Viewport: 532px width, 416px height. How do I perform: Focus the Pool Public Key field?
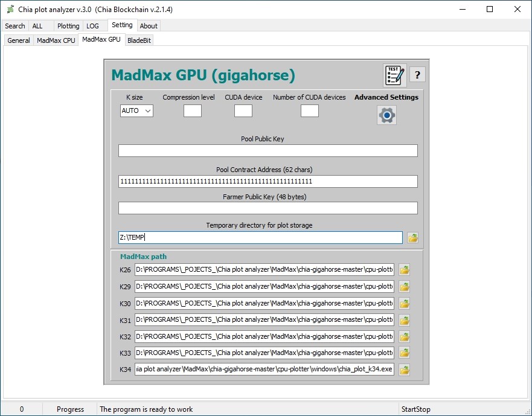click(268, 151)
